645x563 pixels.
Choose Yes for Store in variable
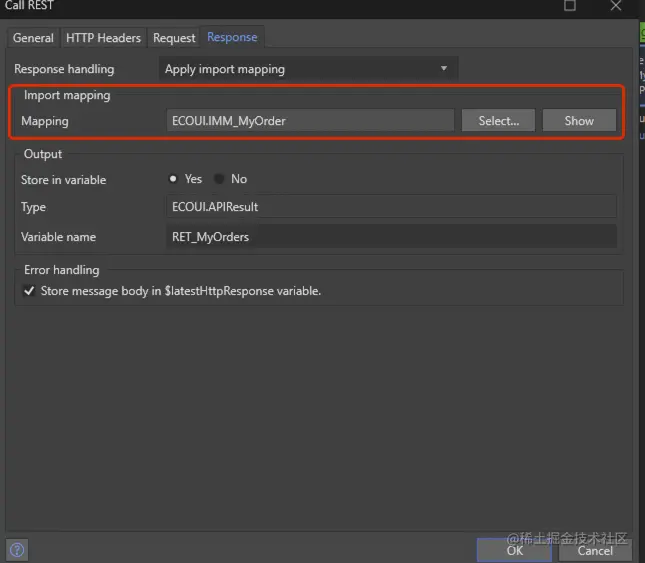point(173,179)
